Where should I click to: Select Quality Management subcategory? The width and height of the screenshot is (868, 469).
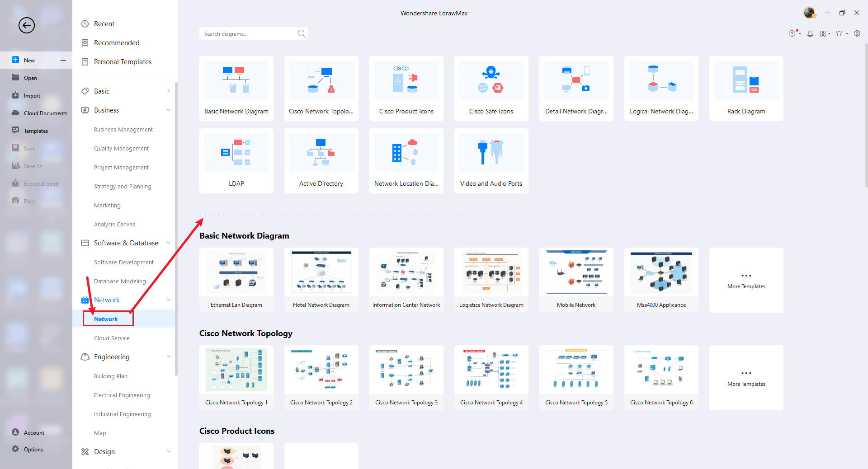[x=121, y=148]
